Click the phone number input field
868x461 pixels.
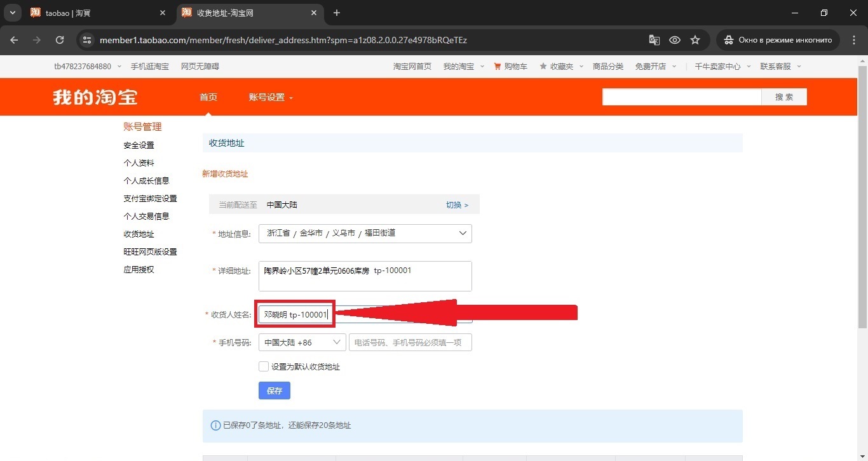410,342
